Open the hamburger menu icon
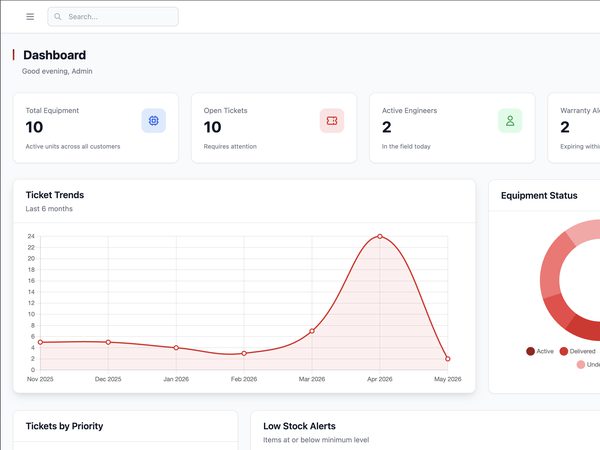 (x=30, y=16)
